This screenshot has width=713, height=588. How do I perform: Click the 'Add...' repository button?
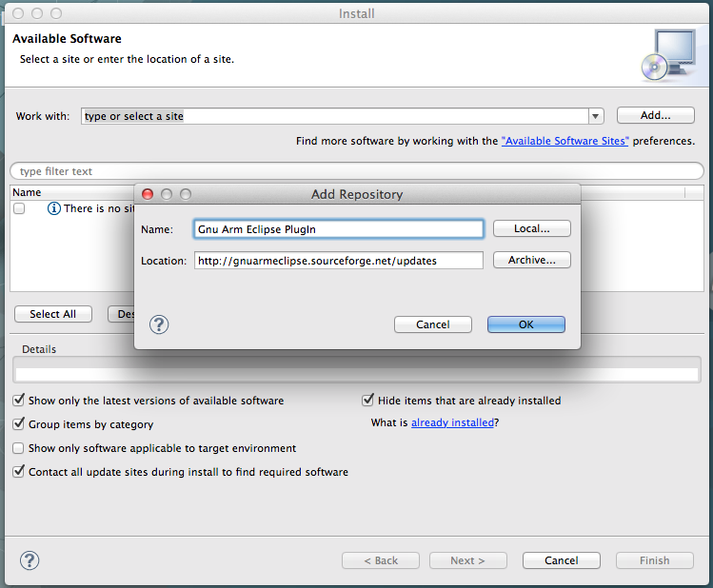[x=655, y=115]
